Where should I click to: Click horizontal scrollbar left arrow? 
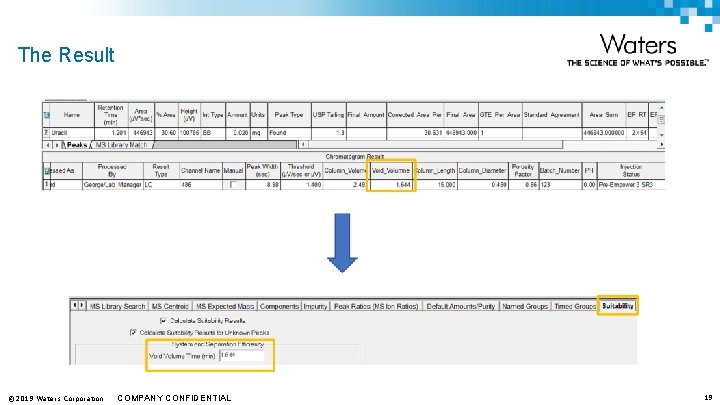coord(303,145)
